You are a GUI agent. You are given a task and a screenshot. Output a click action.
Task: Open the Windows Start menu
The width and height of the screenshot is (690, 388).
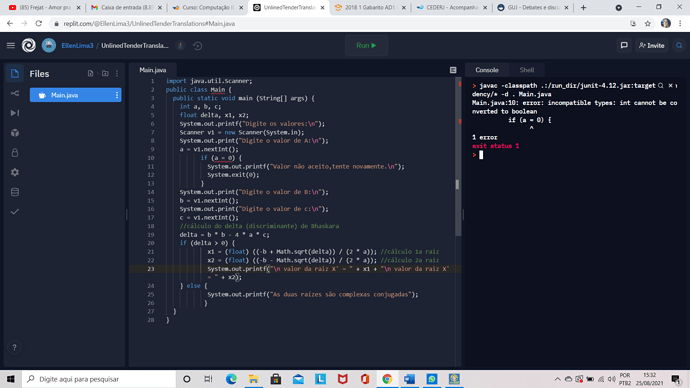[11, 379]
